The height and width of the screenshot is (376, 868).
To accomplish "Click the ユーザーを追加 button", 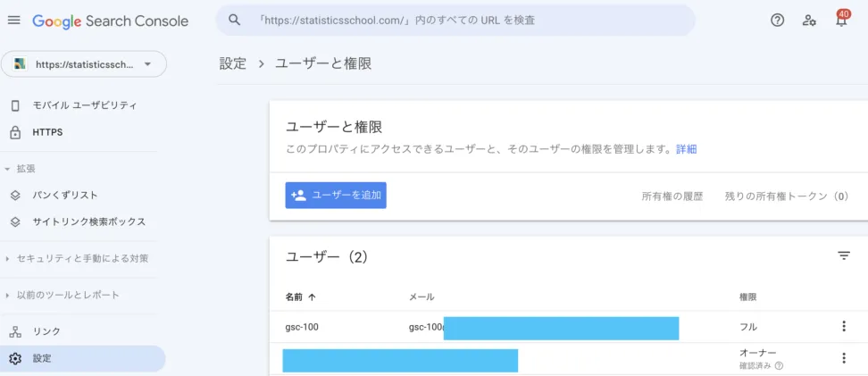I will [336, 196].
